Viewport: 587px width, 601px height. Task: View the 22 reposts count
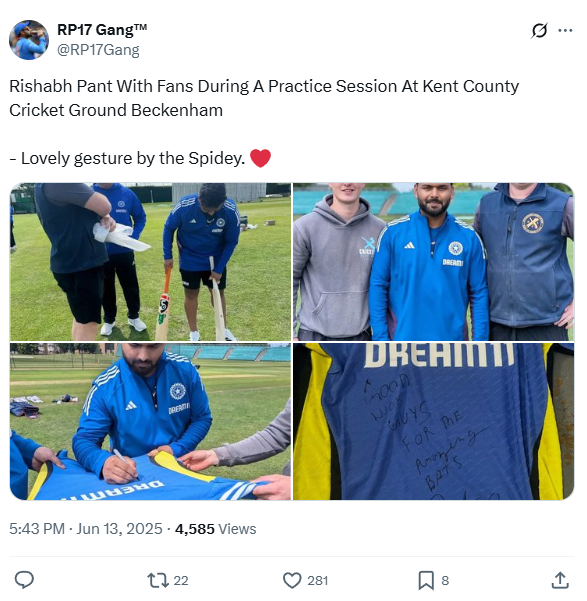click(181, 580)
